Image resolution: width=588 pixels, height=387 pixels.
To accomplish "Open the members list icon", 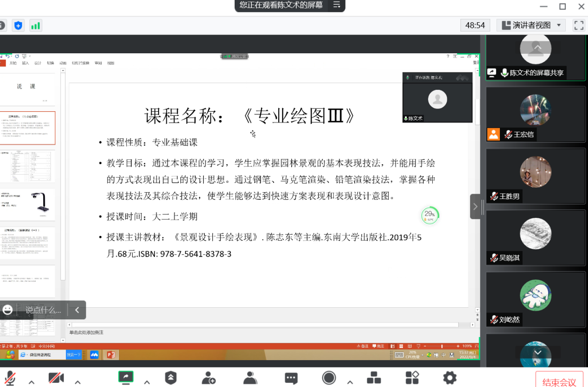I will (250, 378).
